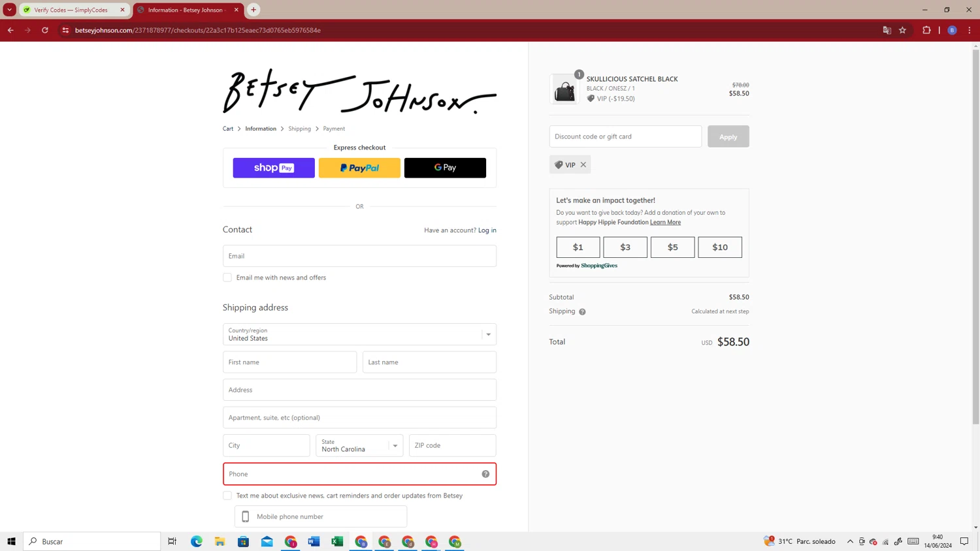Show the phone field help tooltip icon
The height and width of the screenshot is (551, 980).
click(x=485, y=474)
